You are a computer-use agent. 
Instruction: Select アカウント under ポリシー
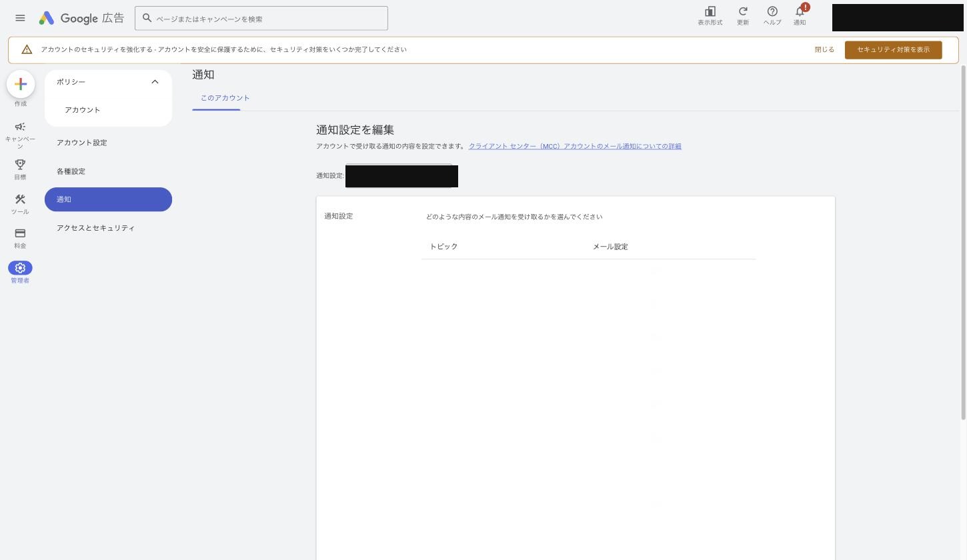tap(83, 110)
